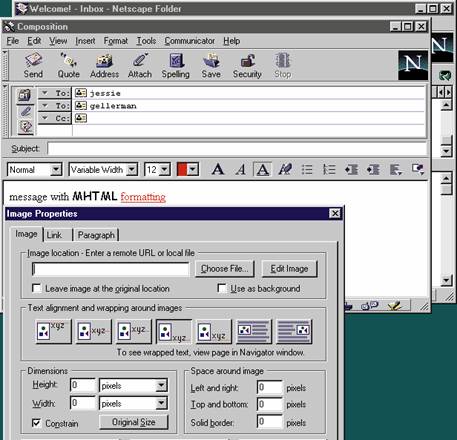
Task: Click the Send toolbar icon
Action: 33,66
